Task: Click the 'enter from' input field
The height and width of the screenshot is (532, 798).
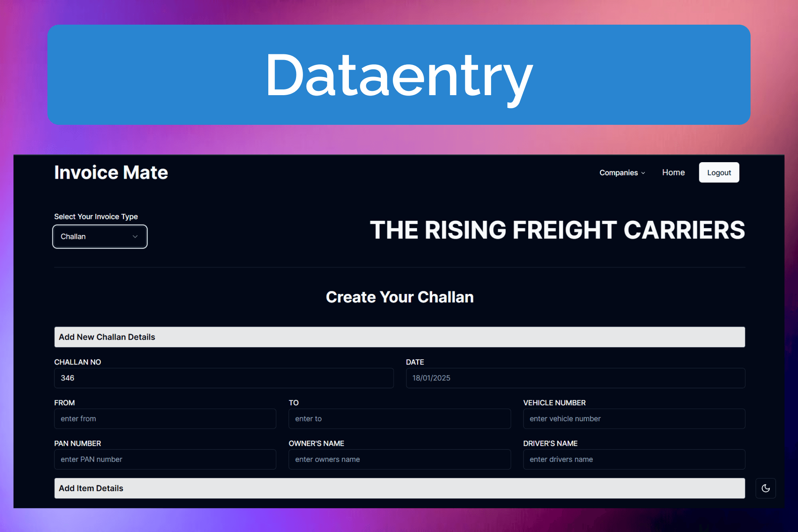Action: [165, 419]
